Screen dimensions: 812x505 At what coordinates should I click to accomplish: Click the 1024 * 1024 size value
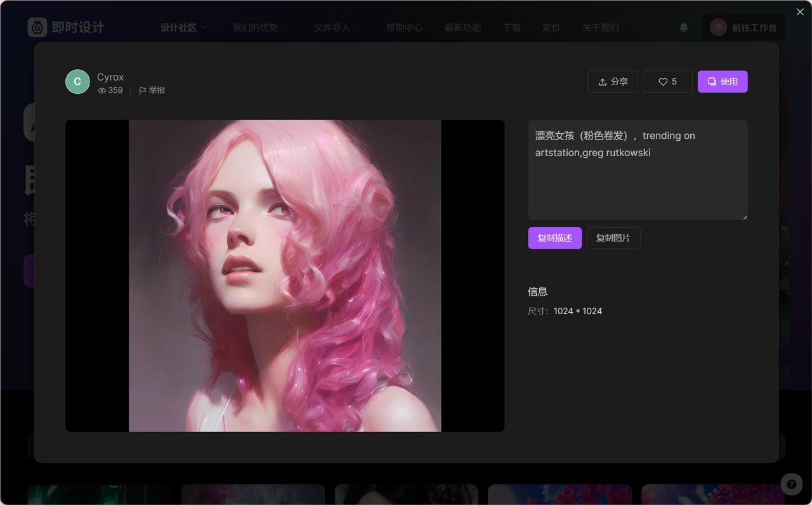[578, 311]
